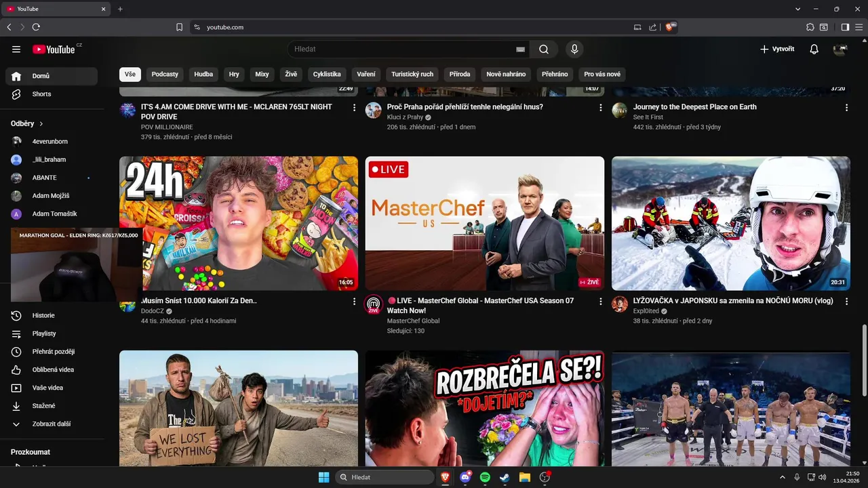Open Steam from the taskbar
868x488 pixels.
point(505,477)
